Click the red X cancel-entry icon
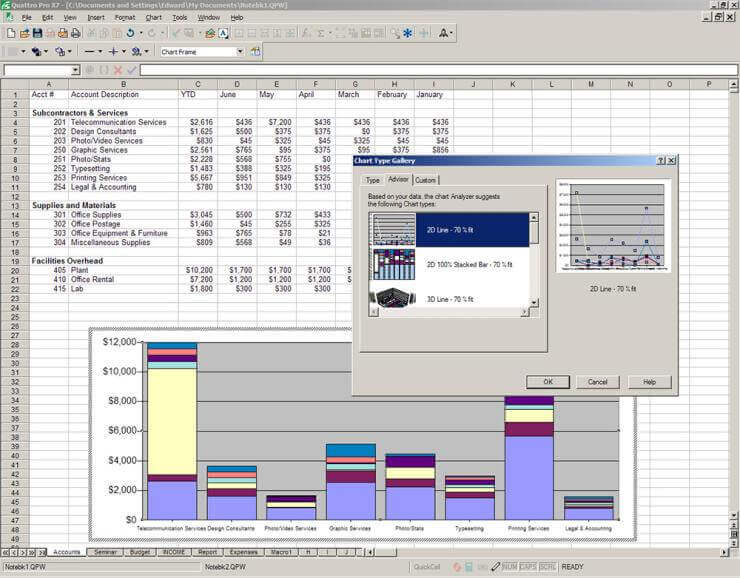Image resolution: width=740 pixels, height=578 pixels. coord(118,70)
